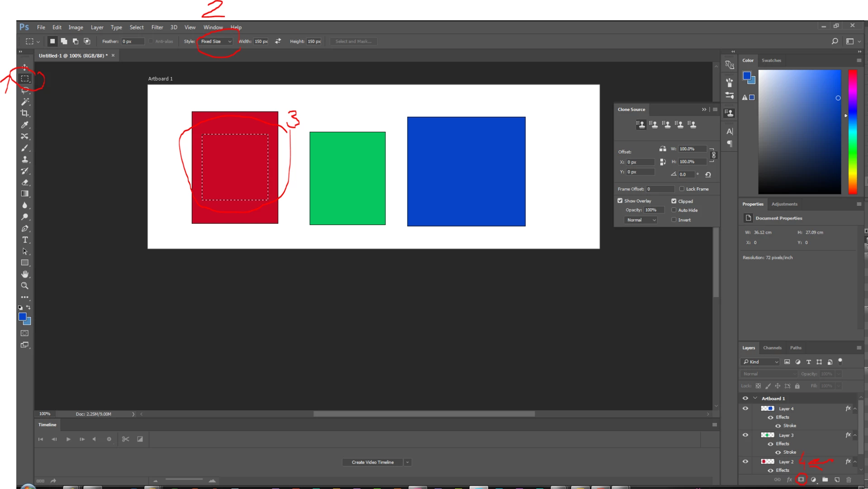
Task: Select the Brush tool
Action: pos(25,148)
